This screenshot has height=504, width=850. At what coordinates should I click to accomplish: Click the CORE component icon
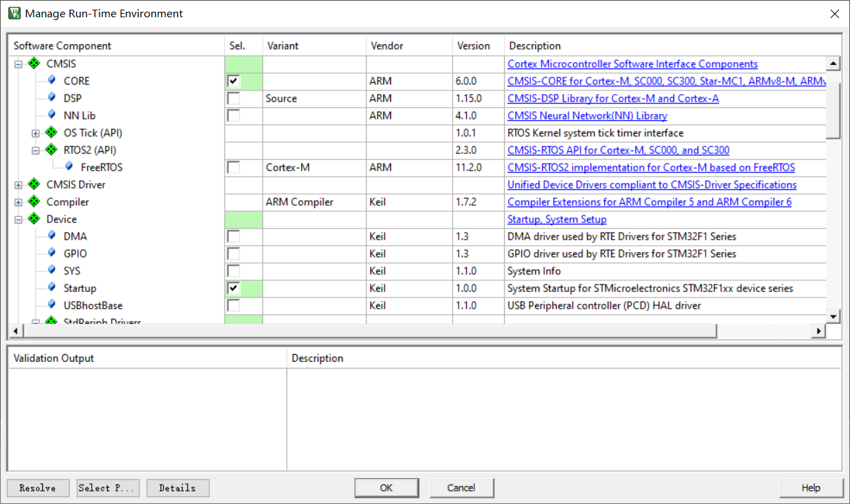click(x=51, y=81)
